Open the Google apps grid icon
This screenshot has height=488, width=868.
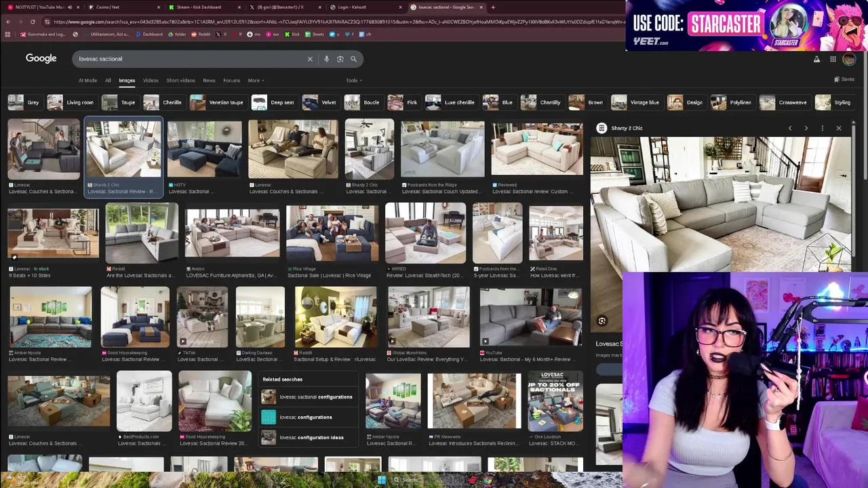(833, 59)
